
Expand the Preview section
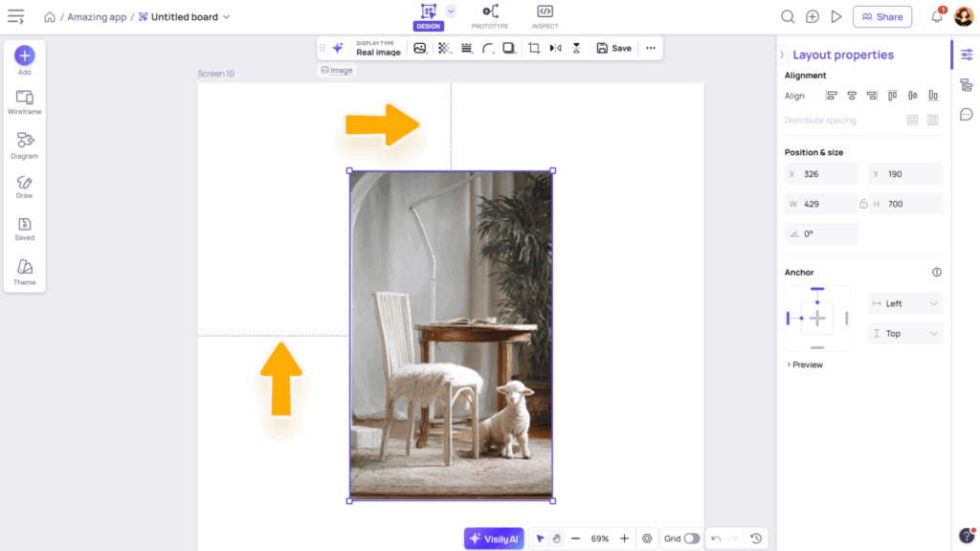[x=804, y=364]
